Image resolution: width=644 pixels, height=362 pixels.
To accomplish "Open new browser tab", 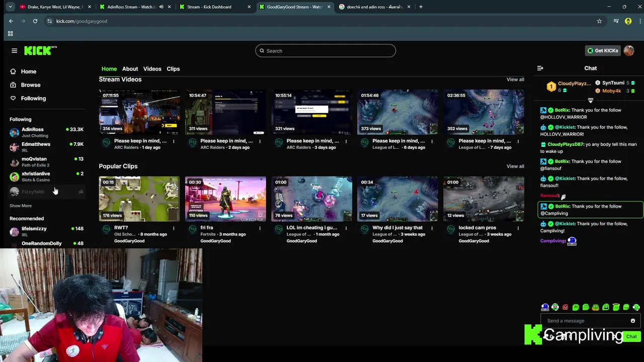I will (x=421, y=7).
